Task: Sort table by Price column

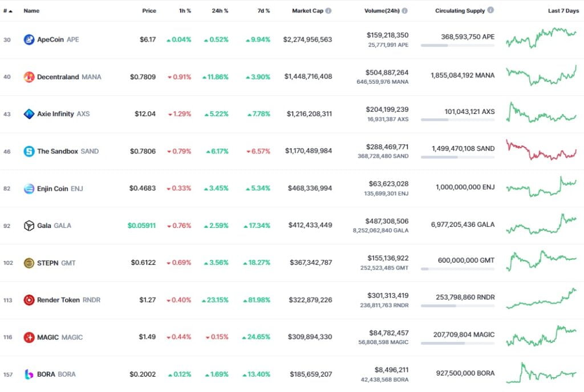Action: pyautogui.click(x=149, y=11)
